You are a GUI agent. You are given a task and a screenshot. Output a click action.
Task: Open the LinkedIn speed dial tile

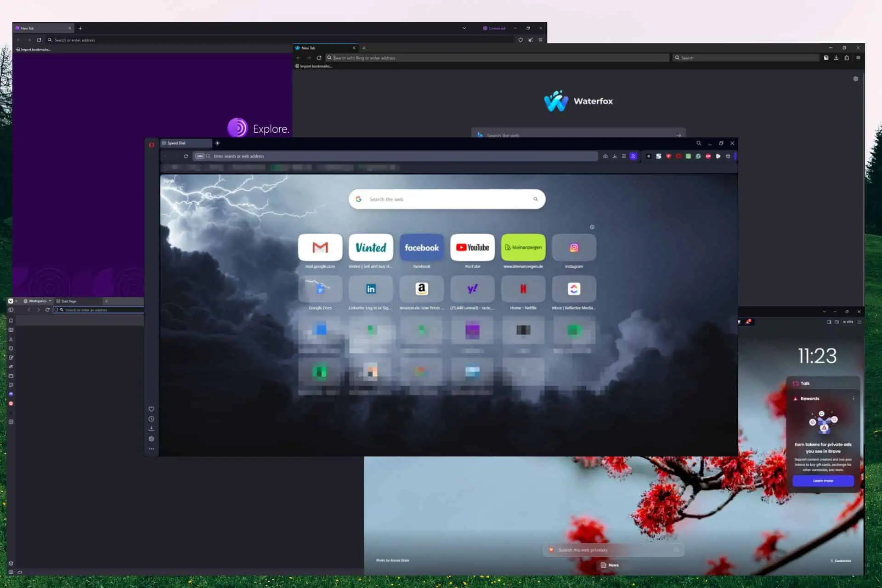click(371, 289)
